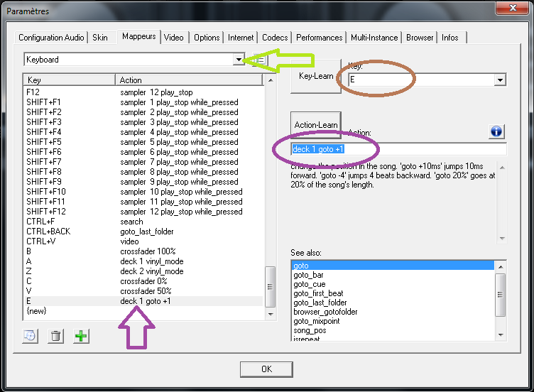Switch to the Multi-Instance tab
This screenshot has height=392, width=534.
[x=374, y=38]
